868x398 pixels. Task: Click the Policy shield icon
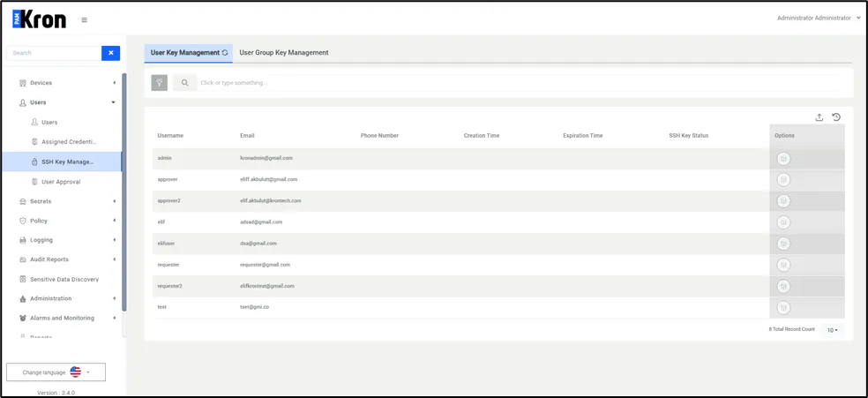click(x=23, y=221)
